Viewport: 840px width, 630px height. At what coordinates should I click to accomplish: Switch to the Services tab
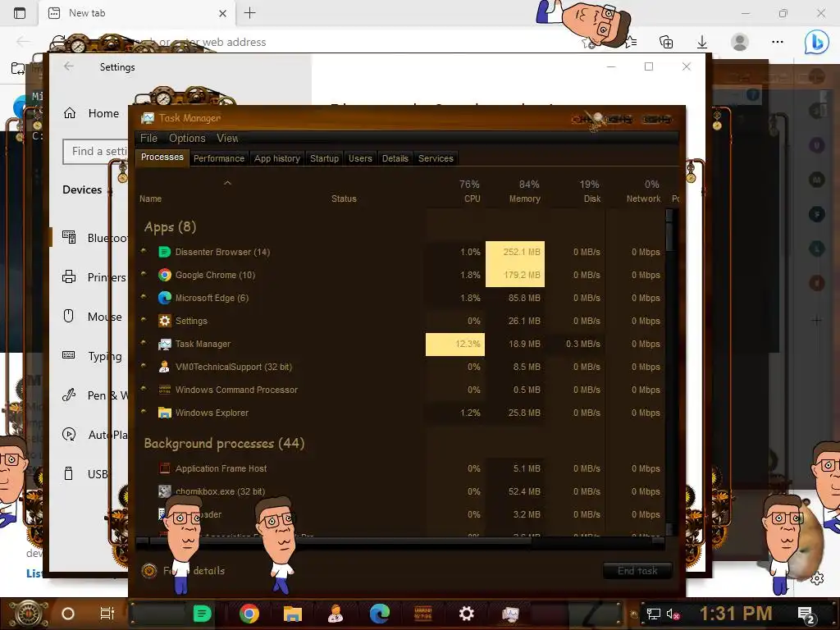[x=436, y=158]
